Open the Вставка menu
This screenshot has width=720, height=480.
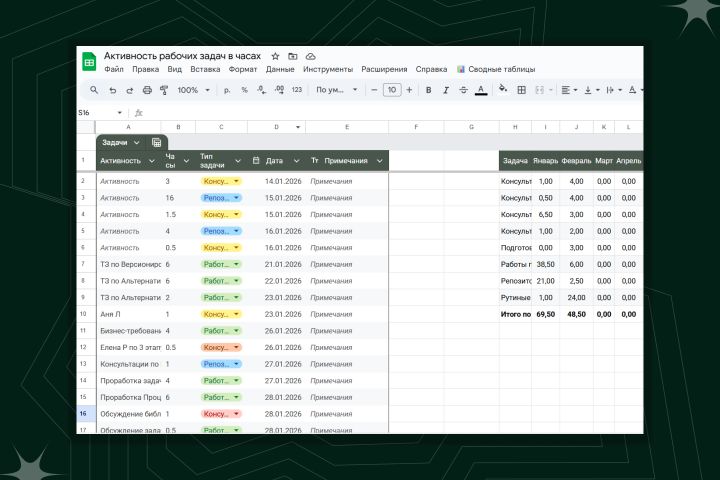pos(205,69)
